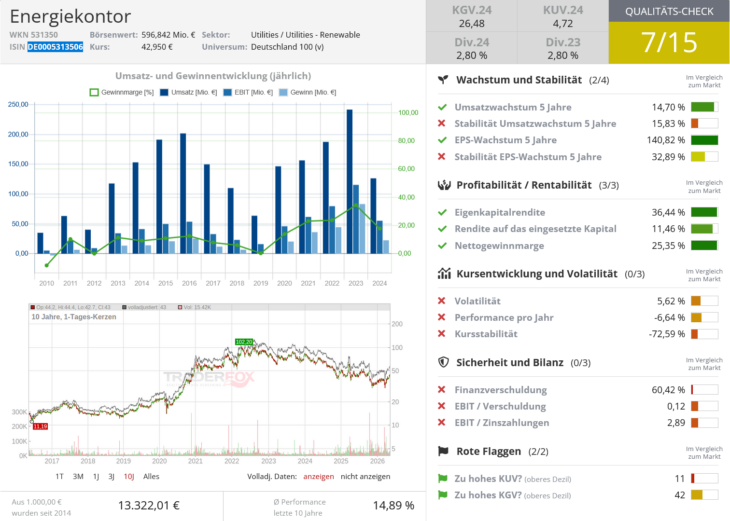Click the hands icon beside Profitabilität / Rentabilität
This screenshot has width=730, height=521.
click(x=444, y=185)
